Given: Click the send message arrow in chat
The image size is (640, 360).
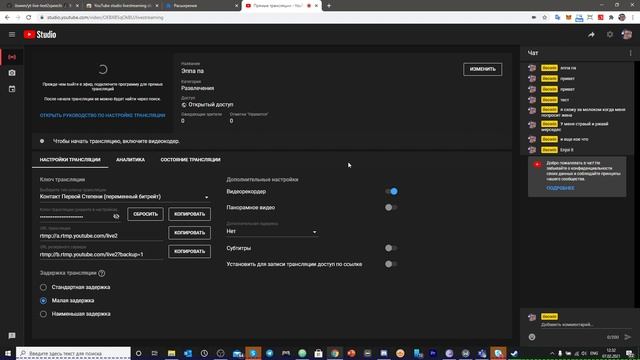Looking at the screenshot, I should click(628, 337).
